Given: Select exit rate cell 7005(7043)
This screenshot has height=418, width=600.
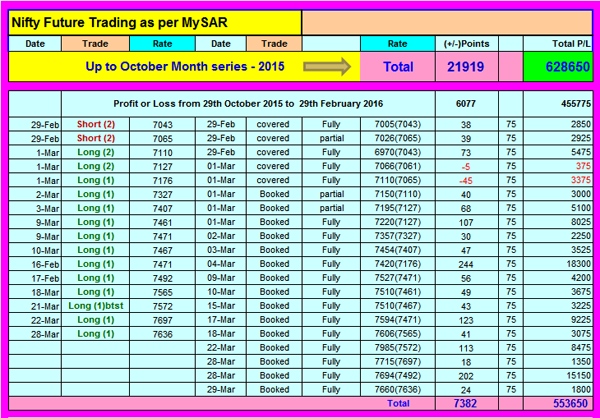Looking at the screenshot, I should tap(398, 124).
